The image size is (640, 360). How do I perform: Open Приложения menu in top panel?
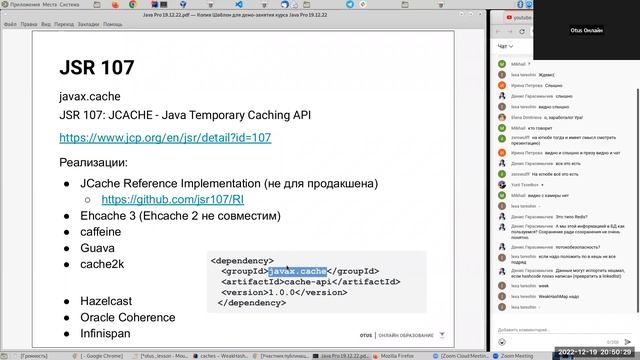[x=24, y=4]
